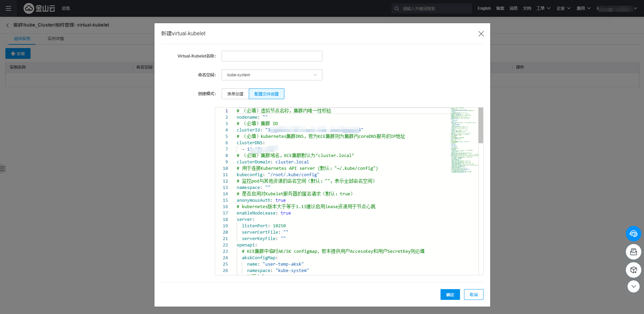Collapse the floating tools with the down chevron
This screenshot has width=644, height=314.
click(633, 286)
